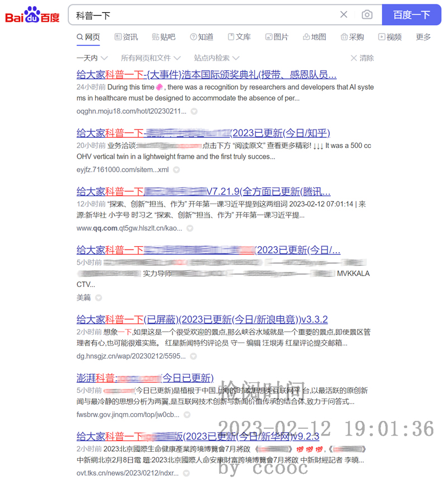Open the 地图 tab
This screenshot has height=481, width=448.
coord(314,37)
